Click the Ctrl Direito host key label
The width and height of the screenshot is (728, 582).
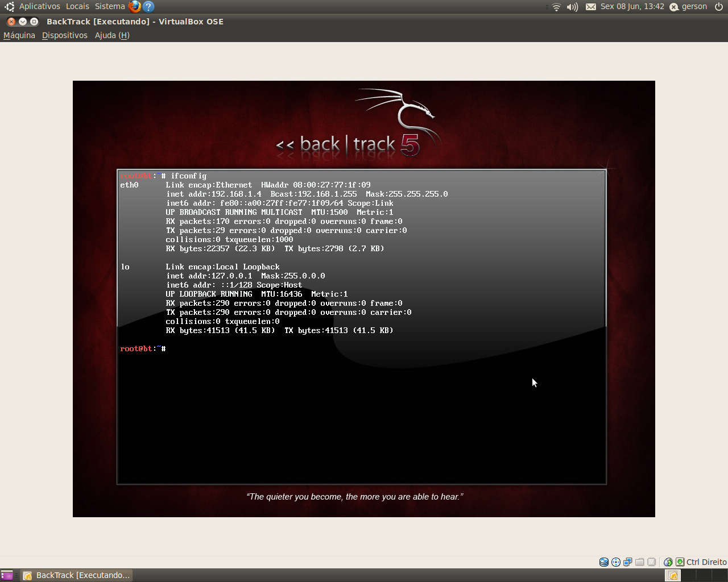[706, 562]
